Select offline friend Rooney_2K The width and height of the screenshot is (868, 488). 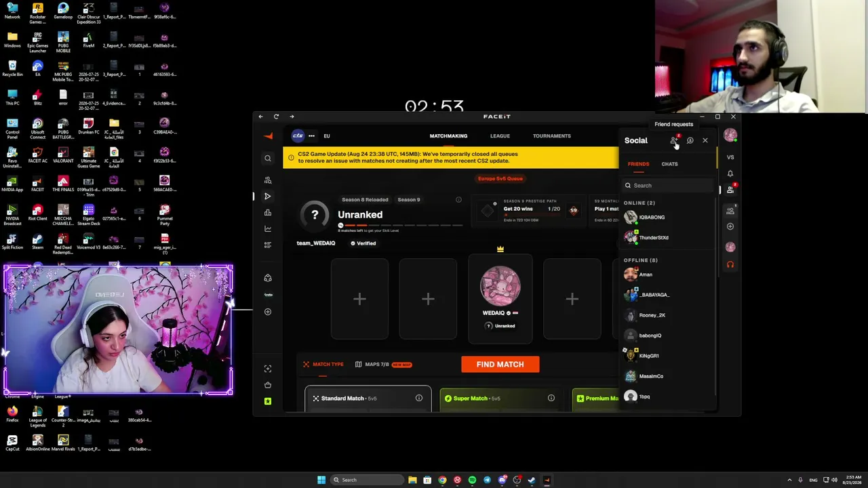(668, 315)
